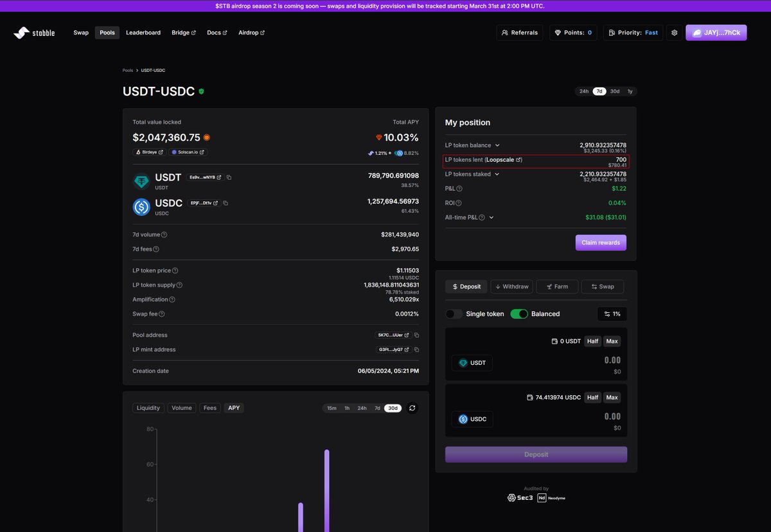Screen dimensions: 771x532
Task: Click the green verified shield badge
Action: [x=202, y=92]
